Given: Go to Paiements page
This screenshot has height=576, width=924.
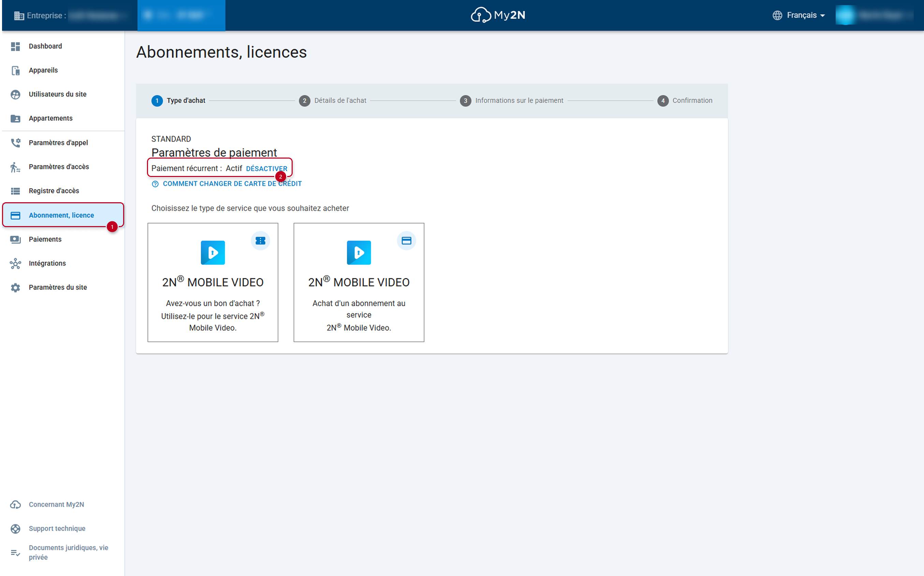Looking at the screenshot, I should click(63, 239).
